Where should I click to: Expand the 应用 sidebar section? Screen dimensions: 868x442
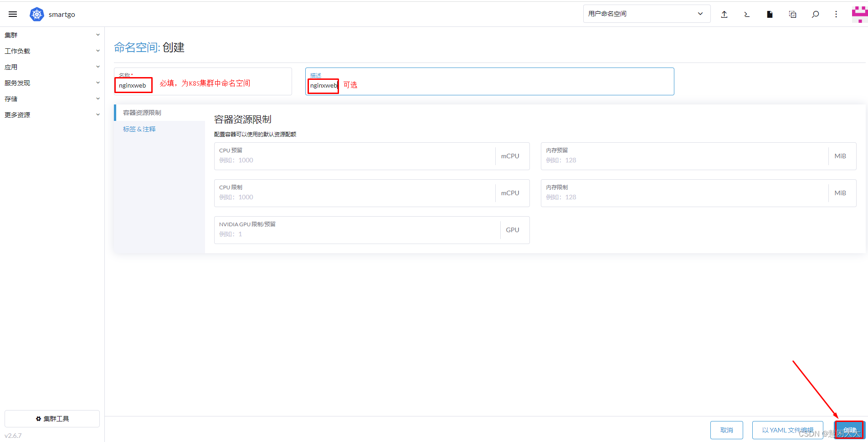point(52,67)
